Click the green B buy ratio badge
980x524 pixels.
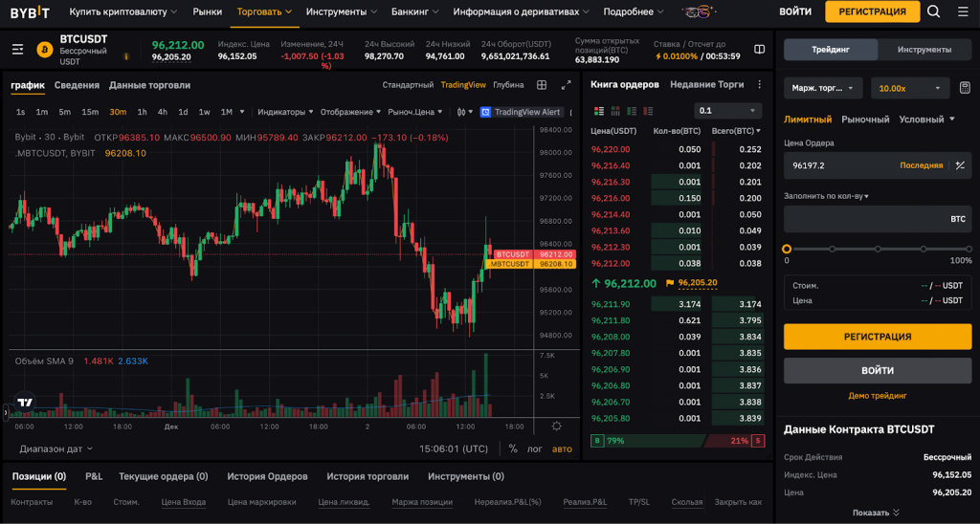click(x=597, y=440)
